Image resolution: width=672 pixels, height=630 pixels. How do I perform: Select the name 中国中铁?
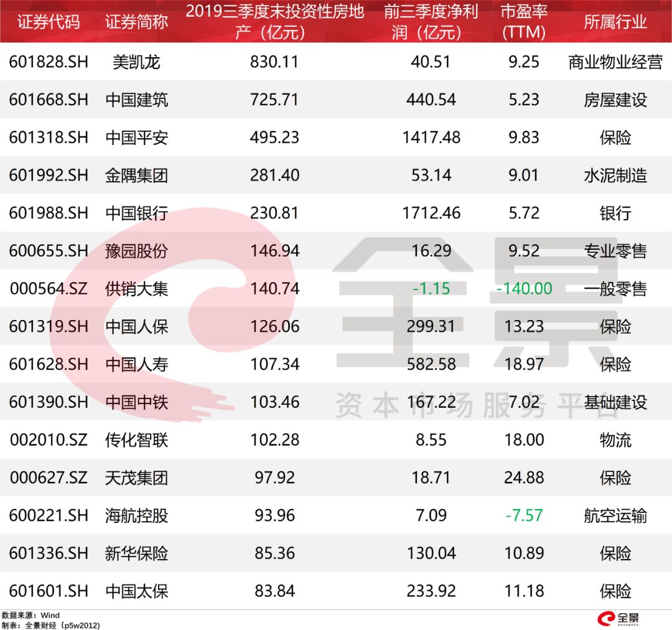tap(136, 402)
